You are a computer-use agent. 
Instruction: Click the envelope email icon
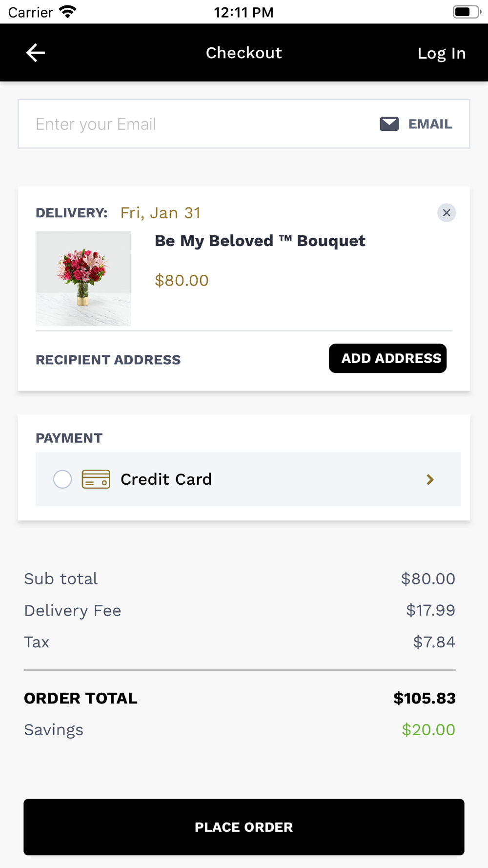tap(389, 124)
